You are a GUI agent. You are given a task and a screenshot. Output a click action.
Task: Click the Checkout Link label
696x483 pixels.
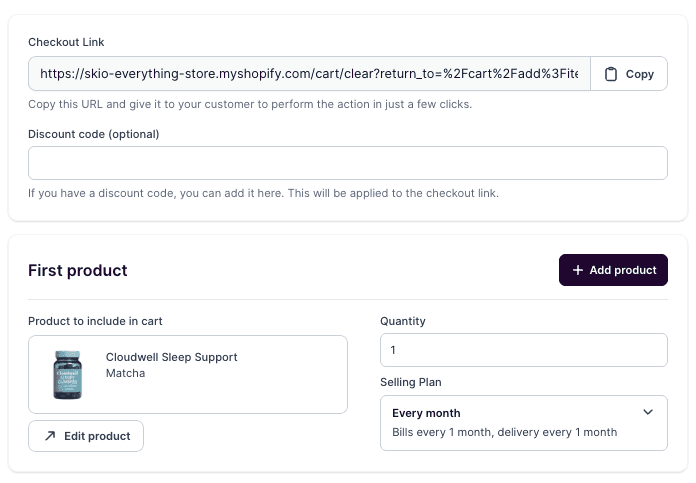66,42
